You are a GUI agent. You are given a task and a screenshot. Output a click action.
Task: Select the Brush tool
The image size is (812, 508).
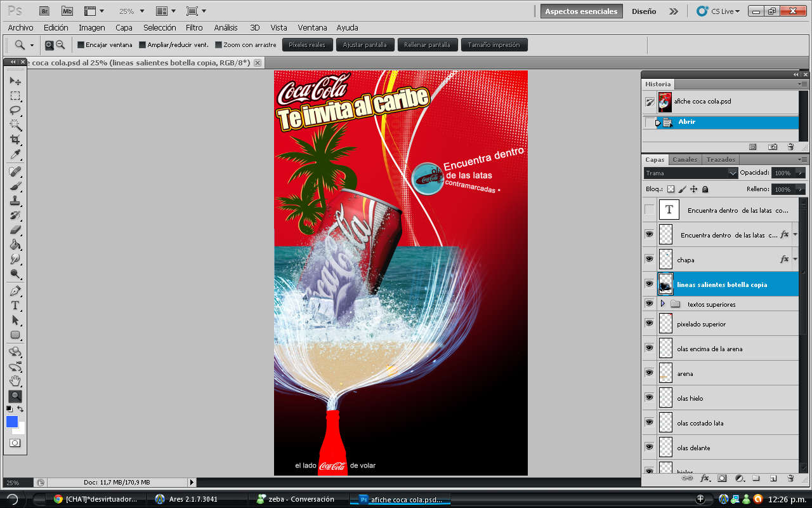point(15,186)
